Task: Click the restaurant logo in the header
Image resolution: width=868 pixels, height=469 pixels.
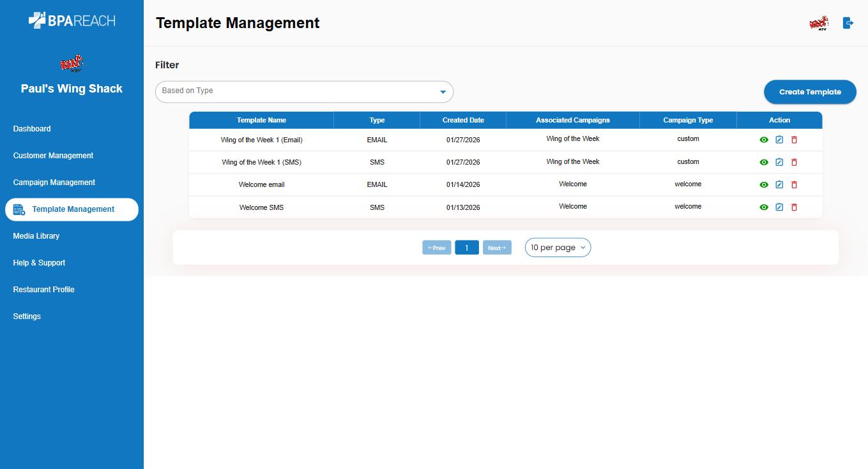Action: [x=818, y=24]
